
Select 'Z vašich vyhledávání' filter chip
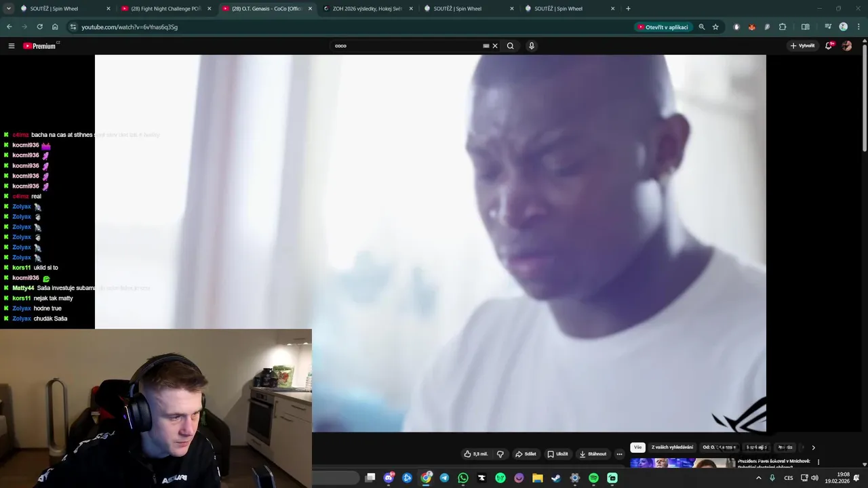(672, 447)
